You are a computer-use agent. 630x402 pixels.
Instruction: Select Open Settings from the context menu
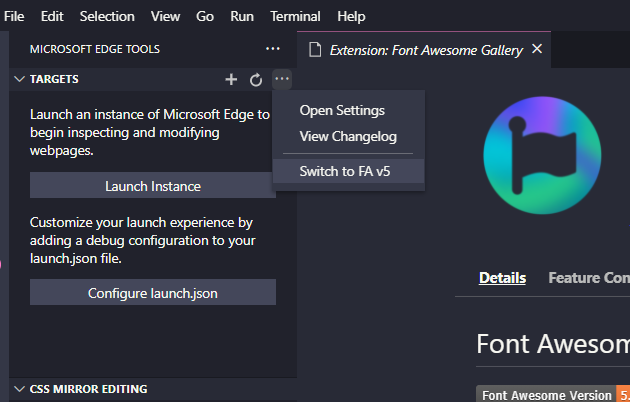point(348,110)
